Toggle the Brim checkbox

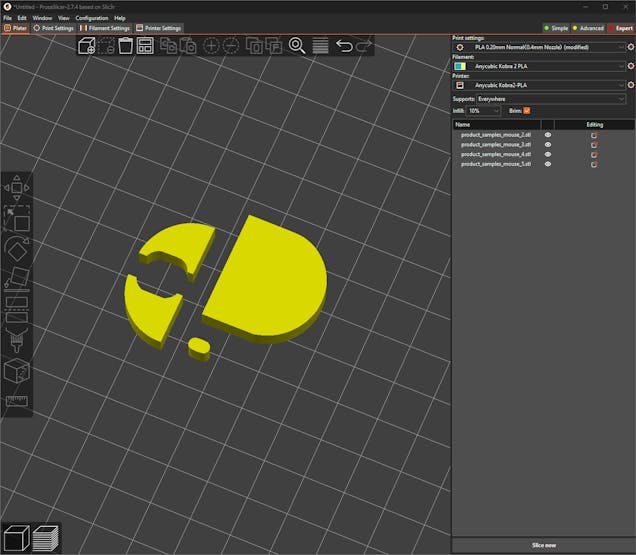[526, 110]
